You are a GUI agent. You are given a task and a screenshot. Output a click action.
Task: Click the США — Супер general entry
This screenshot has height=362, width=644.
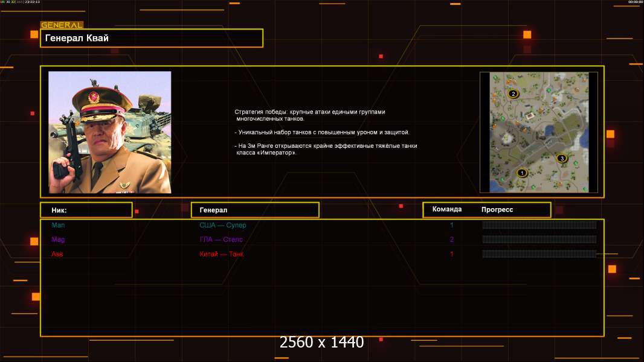[x=223, y=225]
